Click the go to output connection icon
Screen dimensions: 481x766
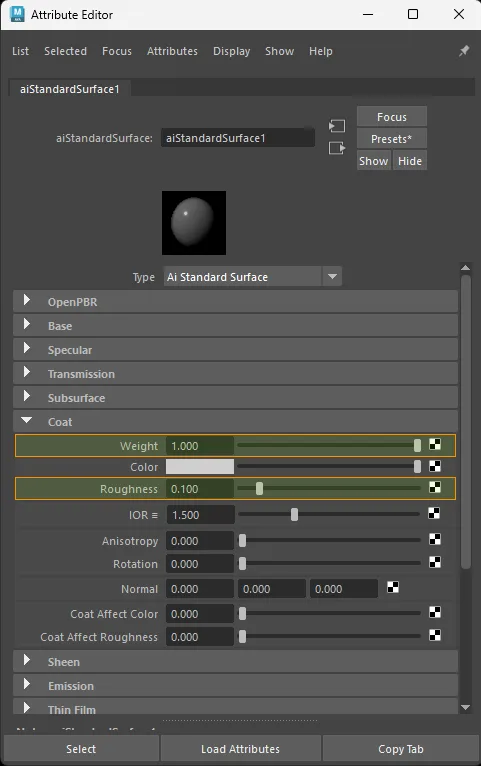click(336, 148)
